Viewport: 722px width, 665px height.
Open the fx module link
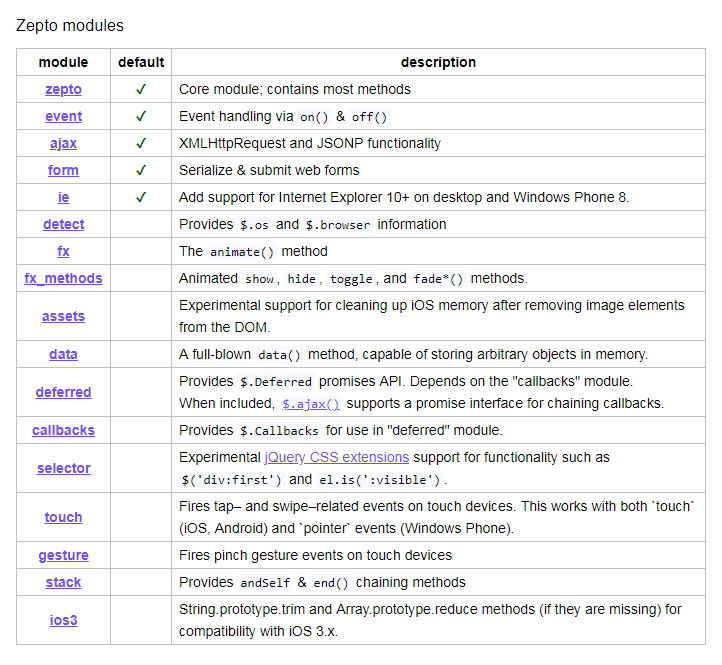[x=63, y=251]
